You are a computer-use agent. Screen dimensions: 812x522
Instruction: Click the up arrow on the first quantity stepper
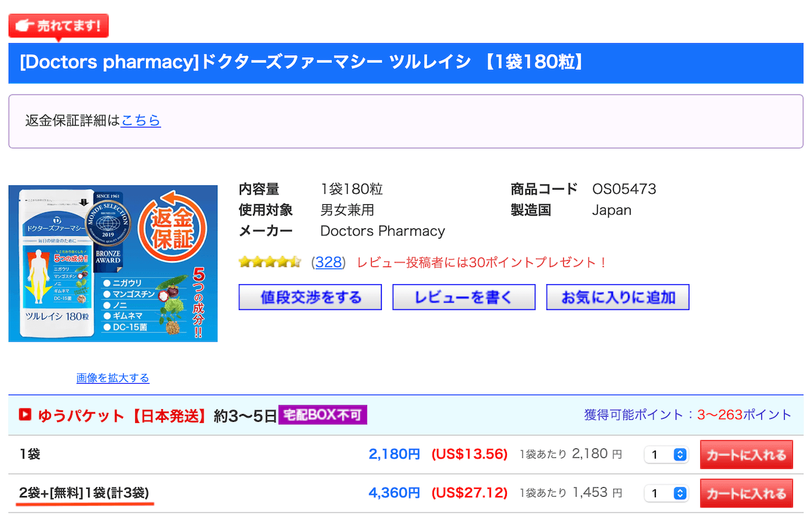(x=680, y=451)
